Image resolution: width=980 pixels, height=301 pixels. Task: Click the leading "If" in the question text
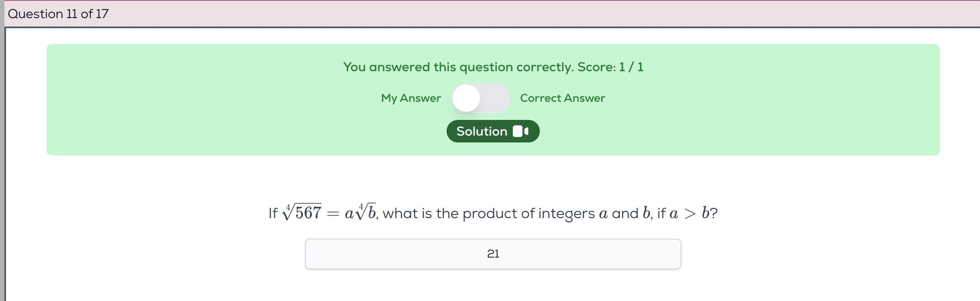[x=273, y=213]
